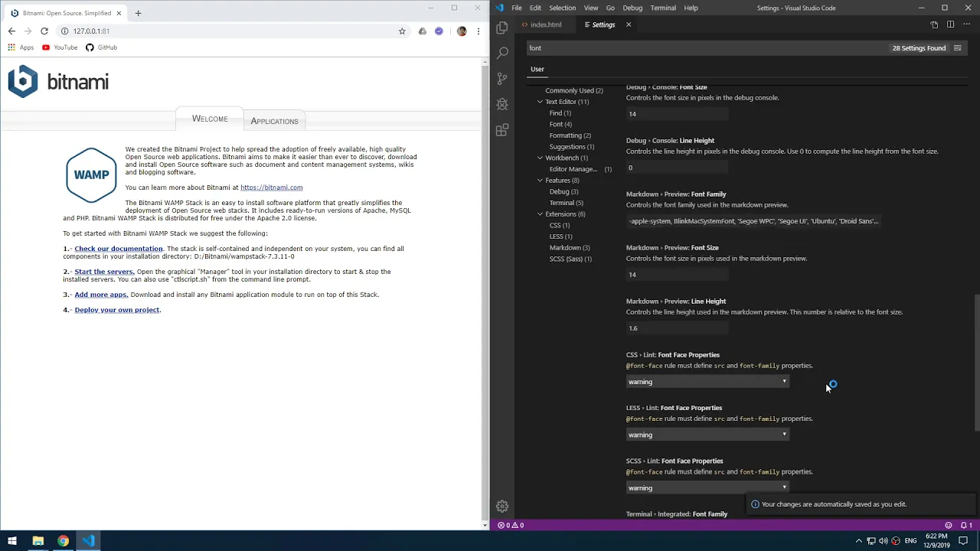Open a new Chrome tab
Screen dimensions: 980x551
point(138,13)
